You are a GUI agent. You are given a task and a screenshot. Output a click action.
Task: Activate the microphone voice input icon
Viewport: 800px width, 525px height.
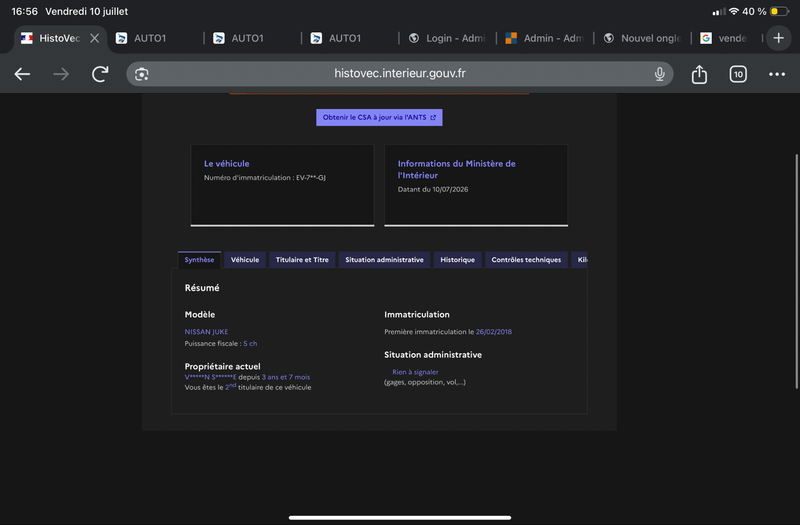click(x=659, y=74)
